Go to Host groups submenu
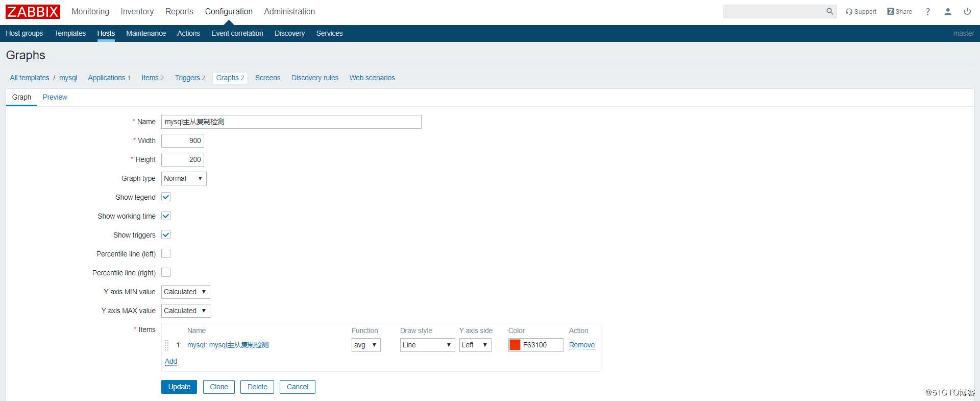The width and height of the screenshot is (980, 401). [24, 33]
